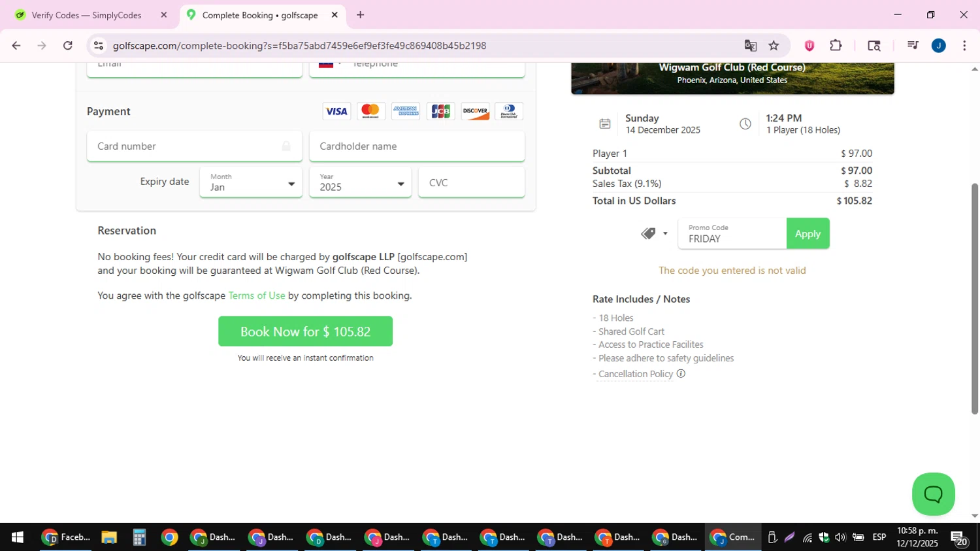Click the Diners Club logo
Viewport: 980px width, 551px height.
pyautogui.click(x=509, y=111)
